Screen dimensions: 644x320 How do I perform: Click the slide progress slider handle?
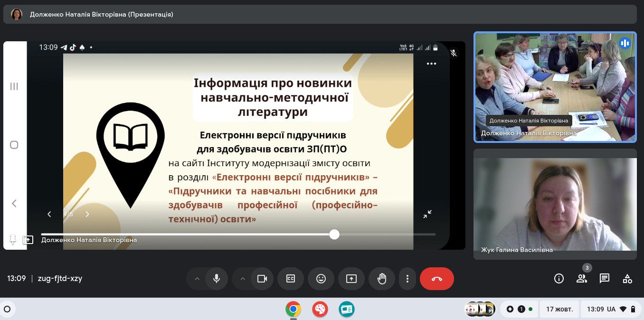334,234
